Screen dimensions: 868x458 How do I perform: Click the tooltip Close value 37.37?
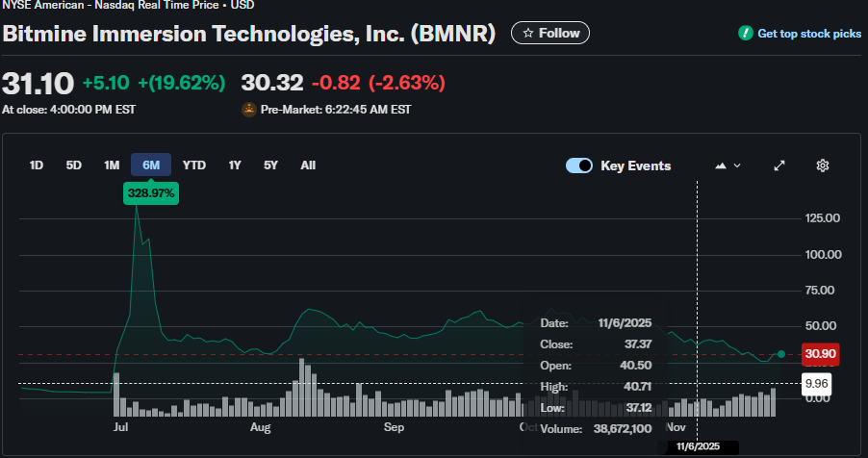[638, 343]
